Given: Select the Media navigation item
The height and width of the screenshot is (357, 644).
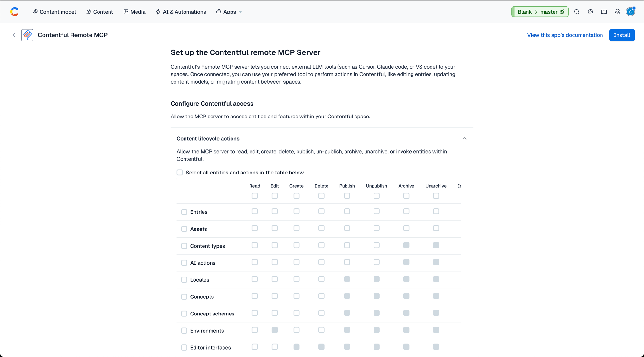Looking at the screenshot, I should (x=134, y=12).
